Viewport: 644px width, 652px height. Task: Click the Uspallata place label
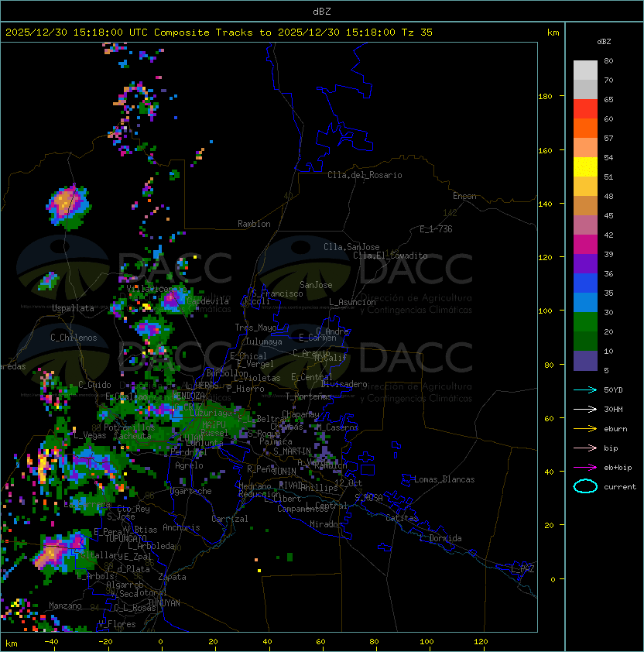coord(73,308)
